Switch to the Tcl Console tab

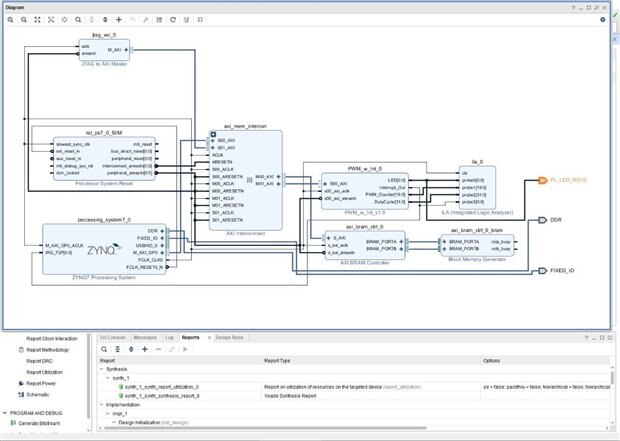(112, 338)
